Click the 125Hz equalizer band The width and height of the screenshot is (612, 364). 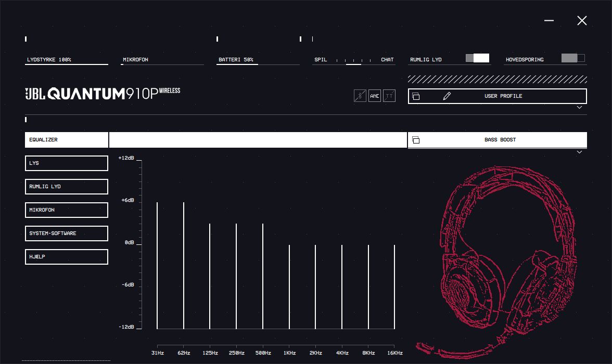pos(210,276)
